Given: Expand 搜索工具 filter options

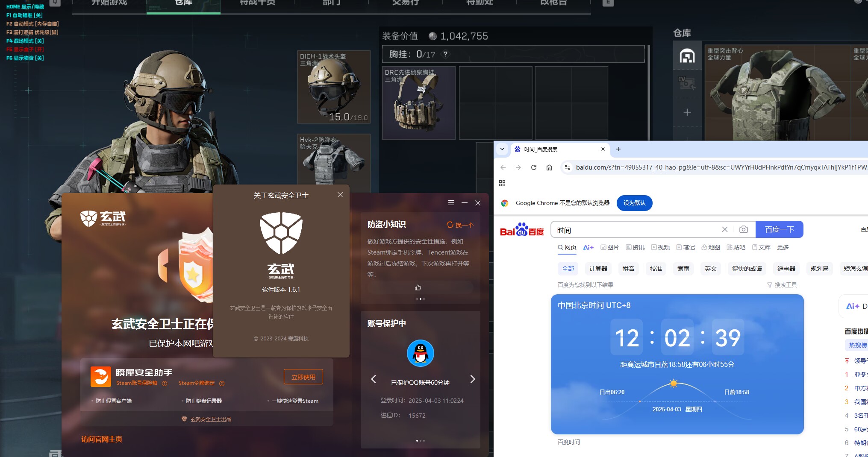Looking at the screenshot, I should [782, 285].
